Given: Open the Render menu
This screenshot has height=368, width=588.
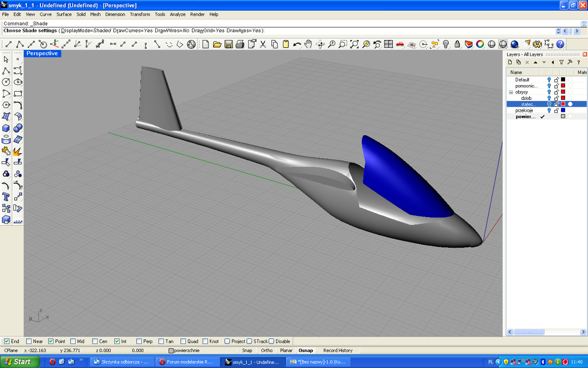Looking at the screenshot, I should click(x=198, y=14).
